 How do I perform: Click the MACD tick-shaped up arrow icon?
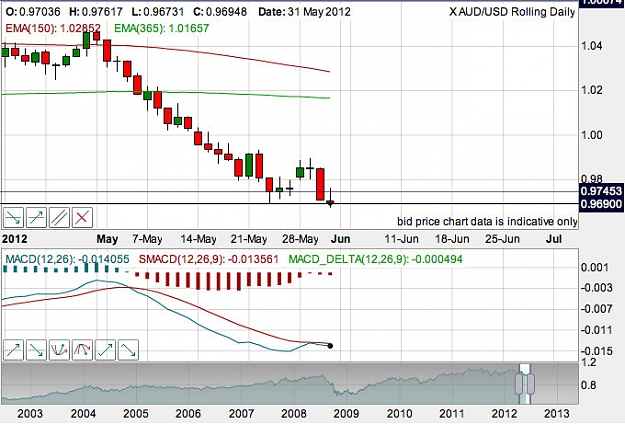point(105,350)
